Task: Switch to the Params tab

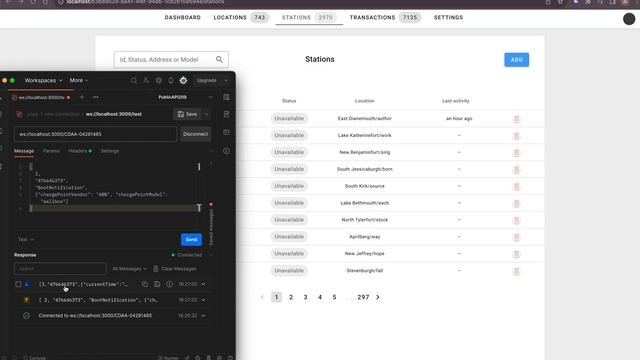Action: click(51, 151)
